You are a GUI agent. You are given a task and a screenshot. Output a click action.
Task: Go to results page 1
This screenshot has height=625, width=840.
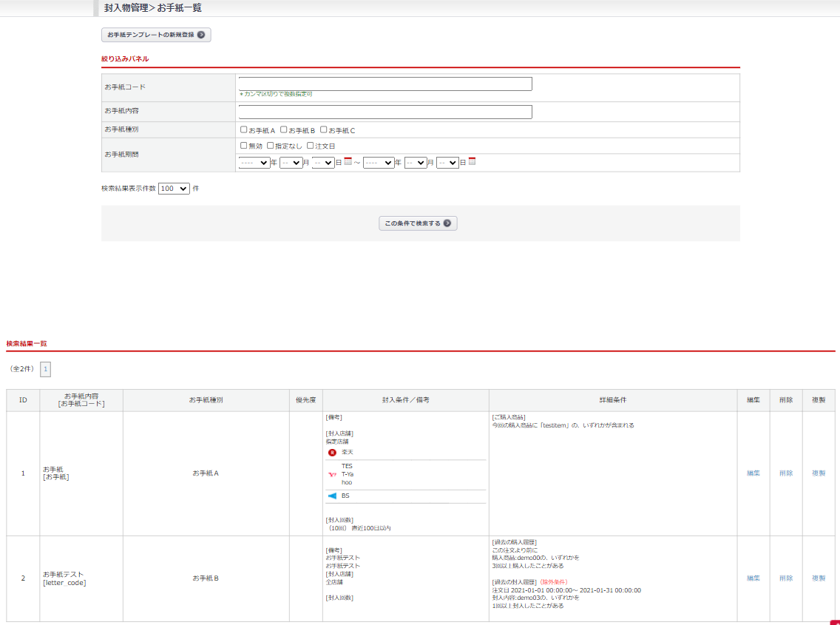coord(45,368)
